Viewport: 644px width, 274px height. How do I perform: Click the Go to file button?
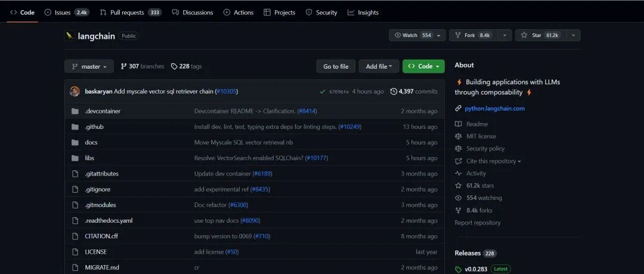(x=336, y=66)
